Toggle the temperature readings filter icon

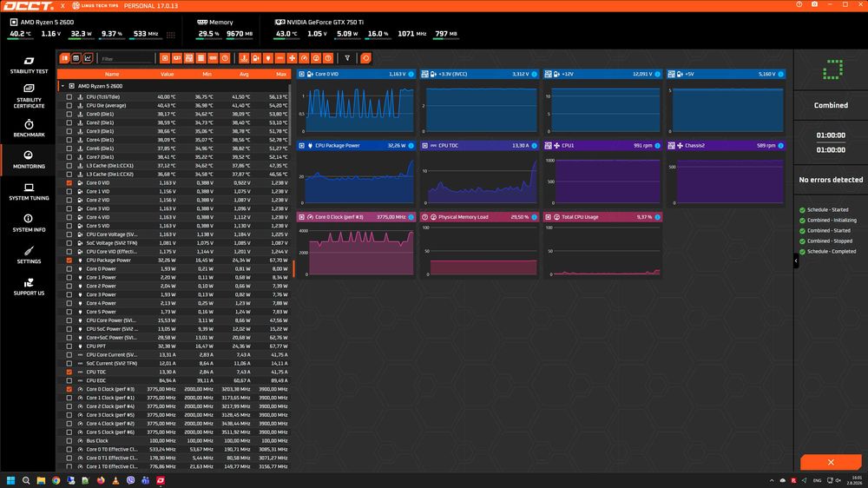[244, 58]
